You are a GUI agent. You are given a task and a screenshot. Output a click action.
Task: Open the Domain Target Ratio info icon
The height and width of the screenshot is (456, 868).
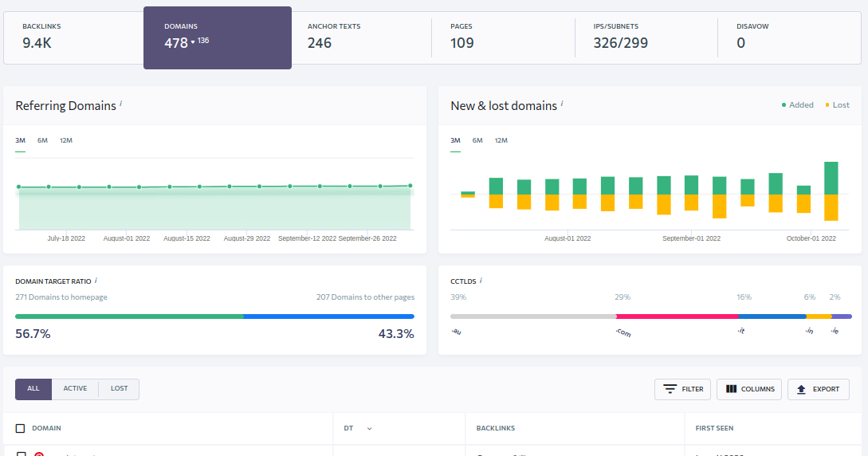(x=96, y=280)
